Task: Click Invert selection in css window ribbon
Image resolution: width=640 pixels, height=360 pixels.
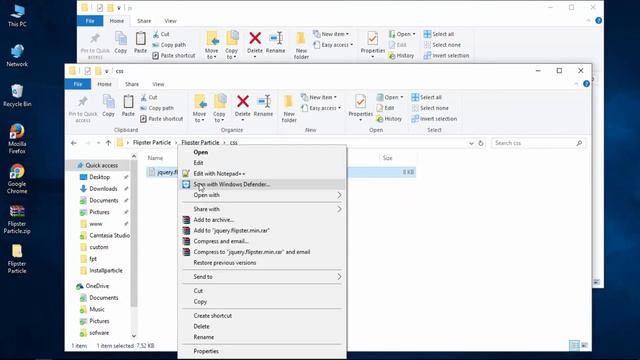Action: [434, 119]
